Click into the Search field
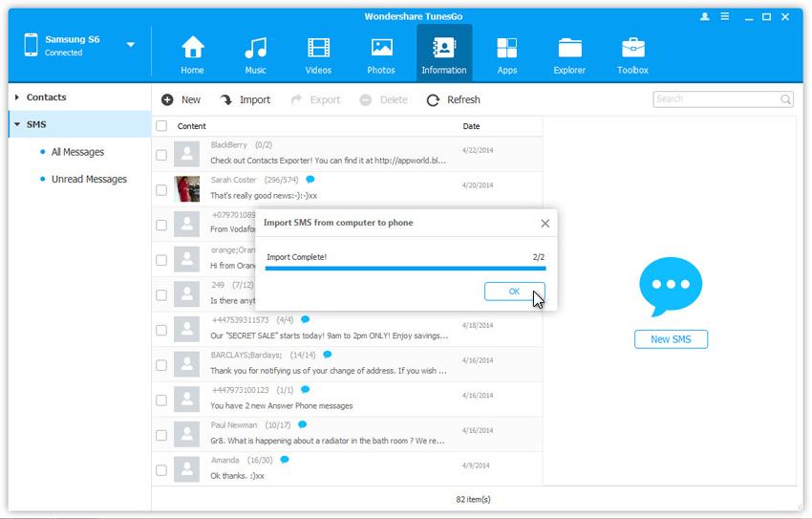Screen dimensions: 812x519 click(715, 98)
